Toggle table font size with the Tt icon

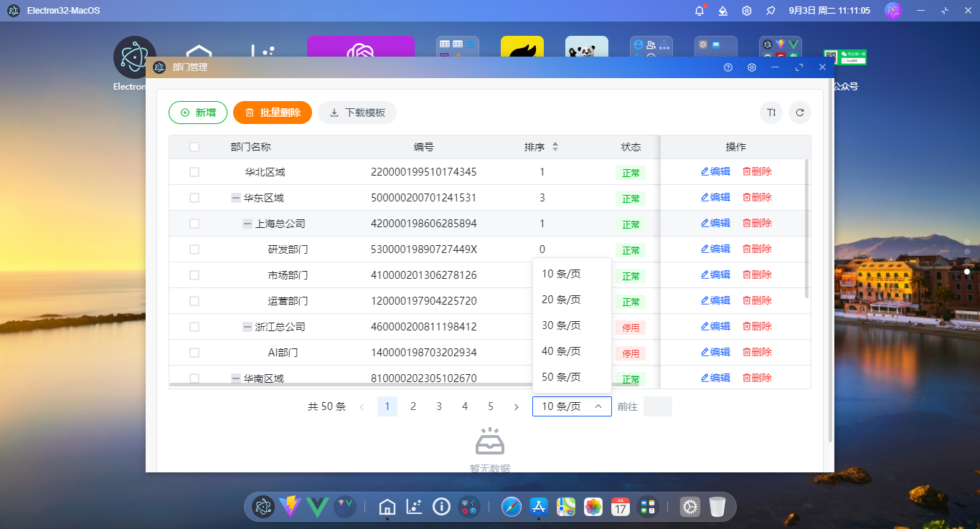pos(771,113)
